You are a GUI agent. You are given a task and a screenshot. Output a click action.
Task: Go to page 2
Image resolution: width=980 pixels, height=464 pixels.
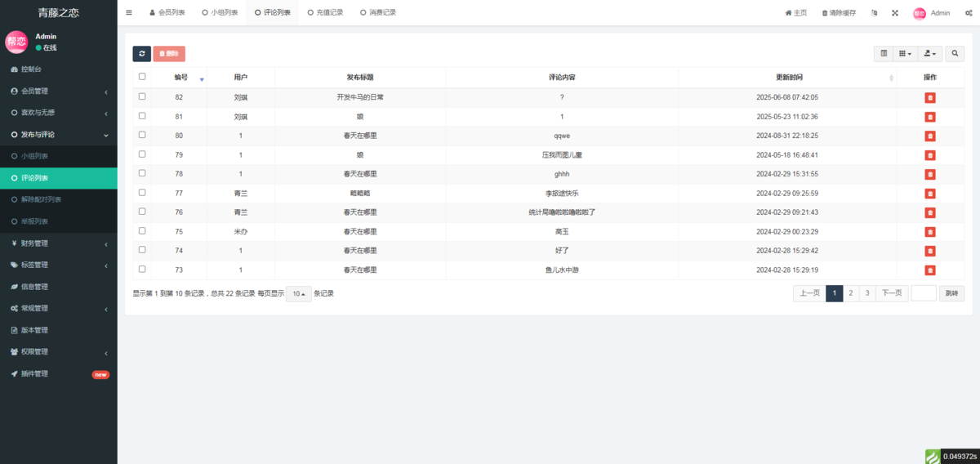click(x=851, y=293)
